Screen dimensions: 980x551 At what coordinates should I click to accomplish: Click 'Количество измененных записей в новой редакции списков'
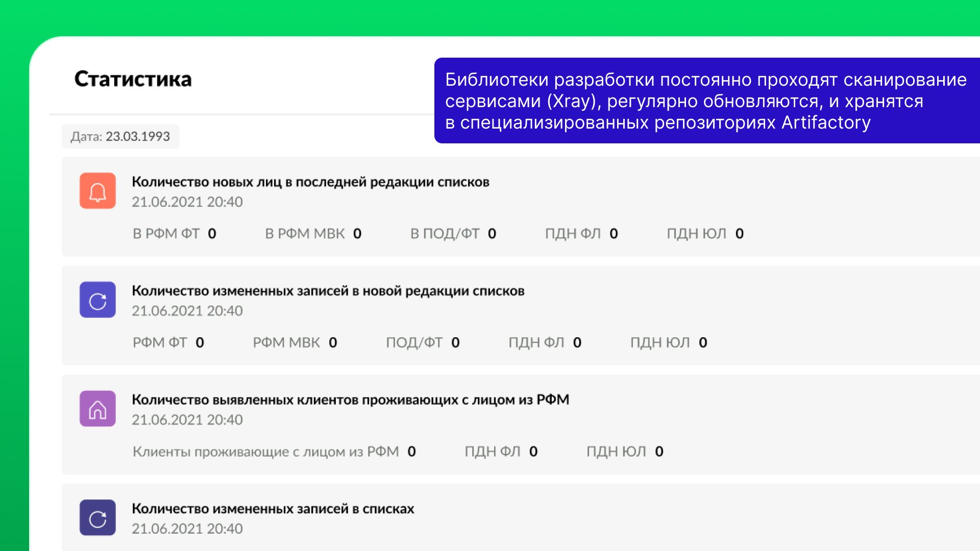click(x=328, y=291)
